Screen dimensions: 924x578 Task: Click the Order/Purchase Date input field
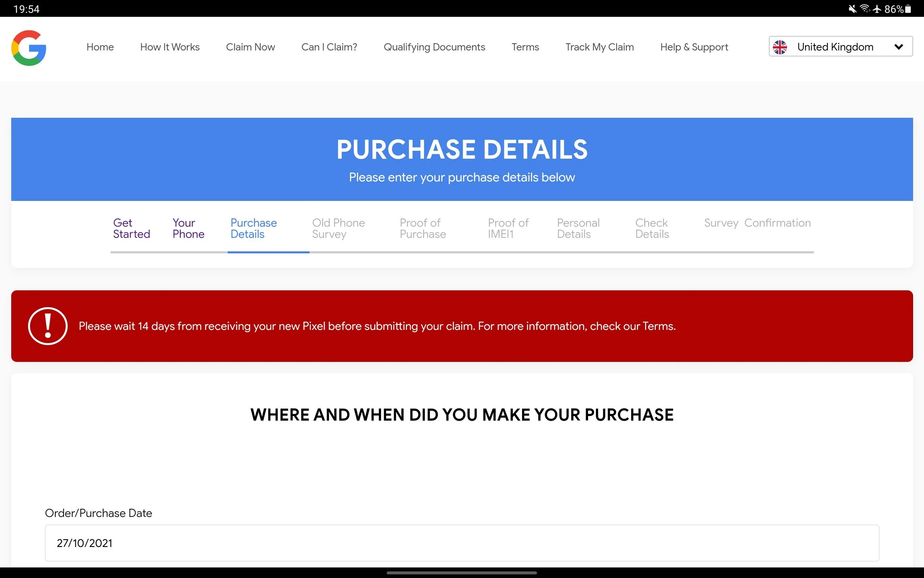point(462,543)
